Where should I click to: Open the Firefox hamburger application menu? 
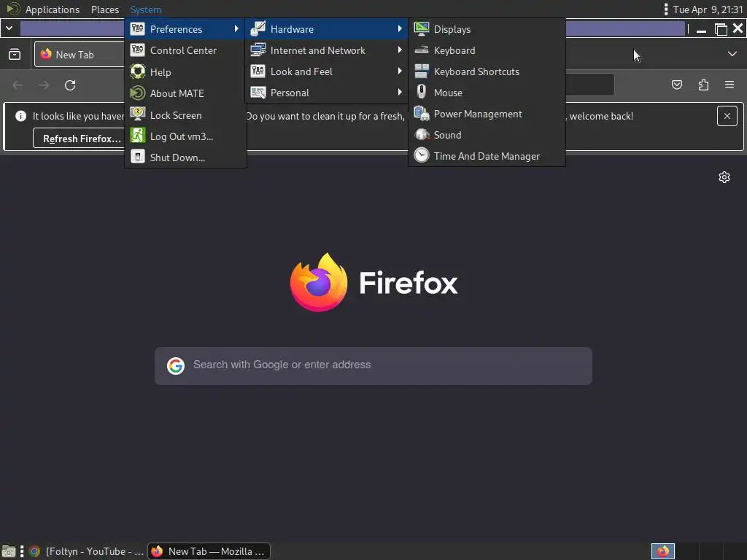729,85
